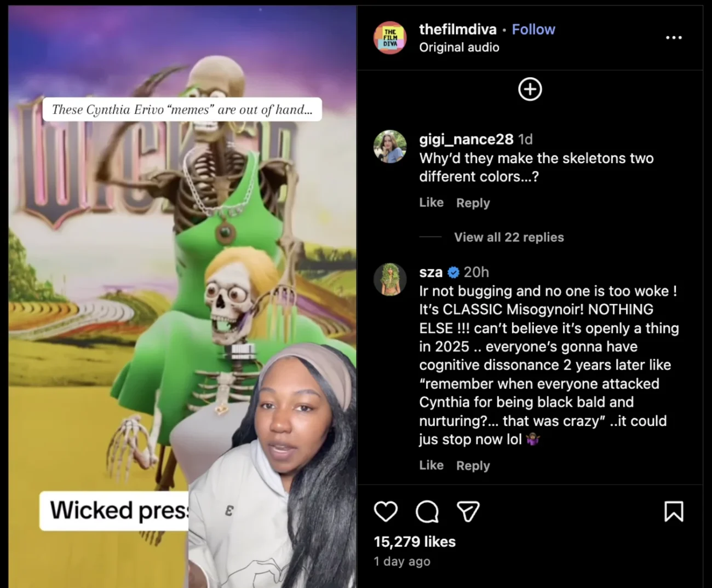This screenshot has height=588, width=712.
Task: Click thefilmdiva username link
Action: tap(458, 30)
